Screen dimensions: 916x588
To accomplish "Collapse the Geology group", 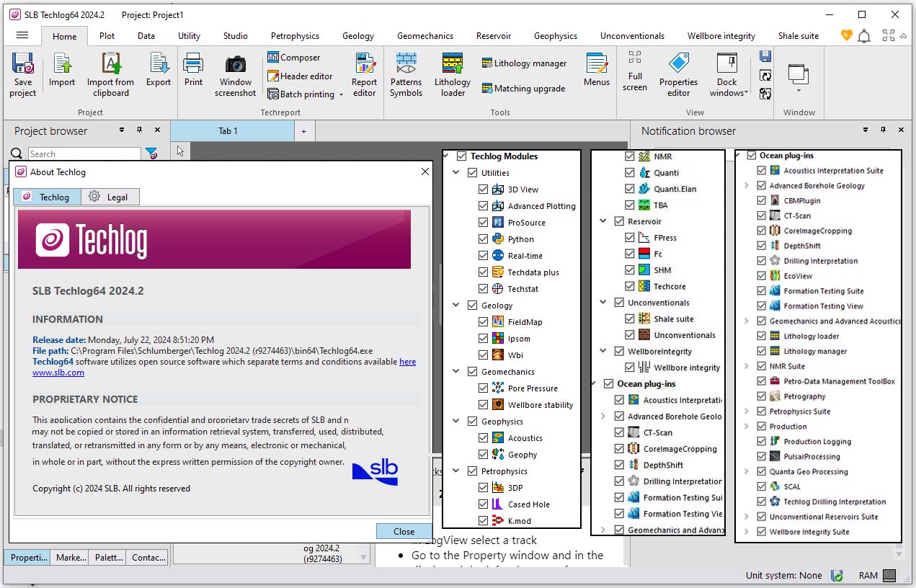I will [456, 306].
